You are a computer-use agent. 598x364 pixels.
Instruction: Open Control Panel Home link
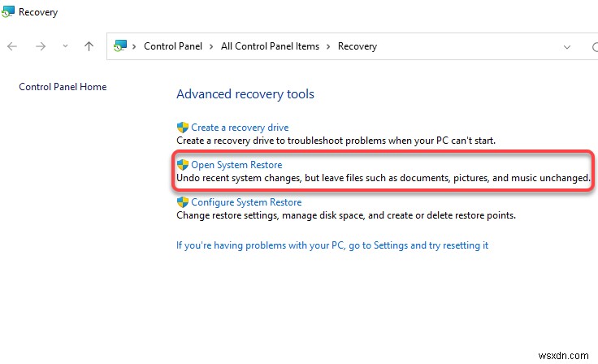63,87
